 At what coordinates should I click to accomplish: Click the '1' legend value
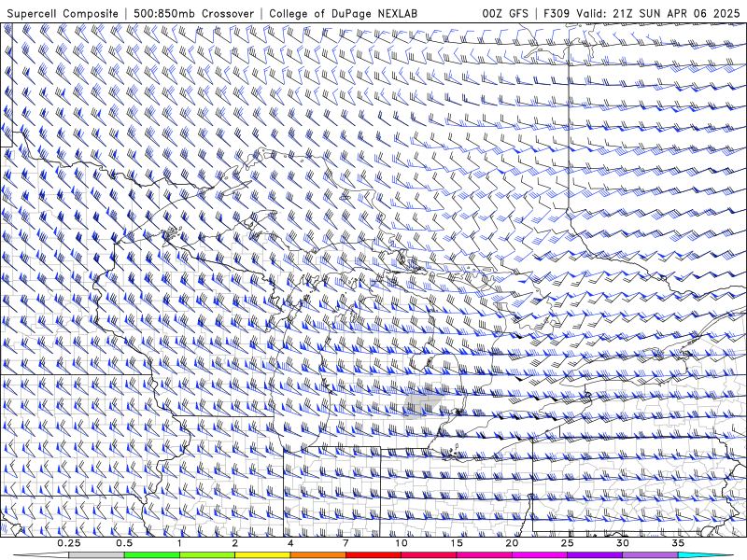(x=179, y=543)
